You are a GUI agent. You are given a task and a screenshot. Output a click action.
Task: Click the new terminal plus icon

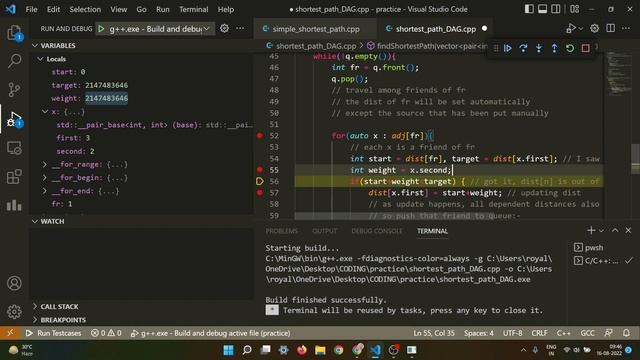591,231
